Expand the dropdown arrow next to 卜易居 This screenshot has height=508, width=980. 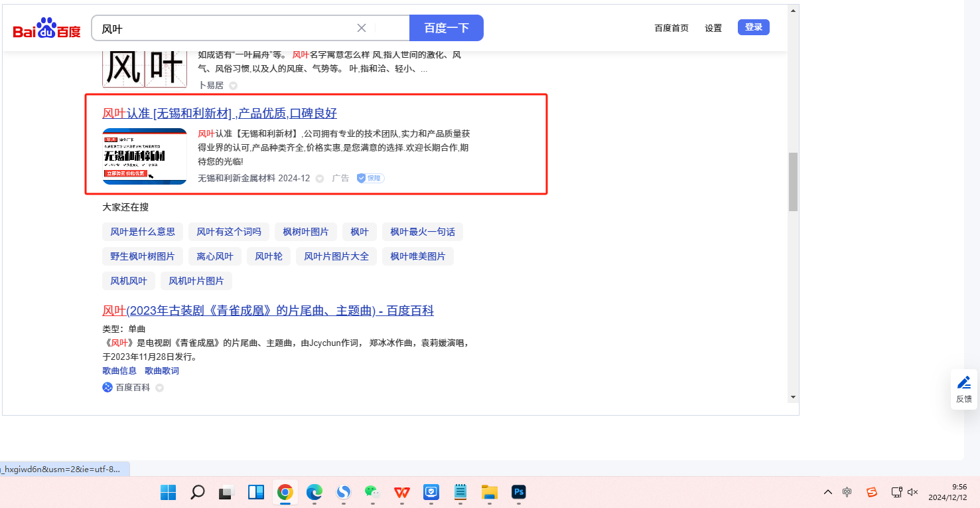point(233,86)
